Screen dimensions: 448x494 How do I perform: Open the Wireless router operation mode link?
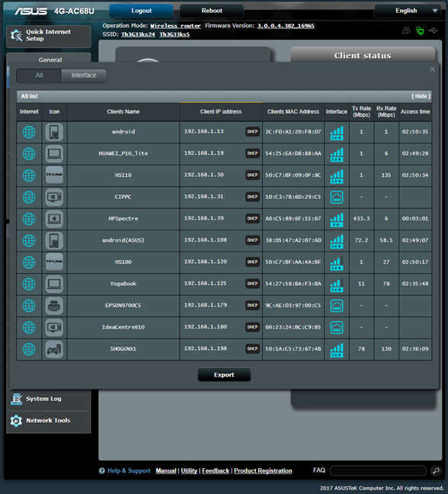click(175, 26)
